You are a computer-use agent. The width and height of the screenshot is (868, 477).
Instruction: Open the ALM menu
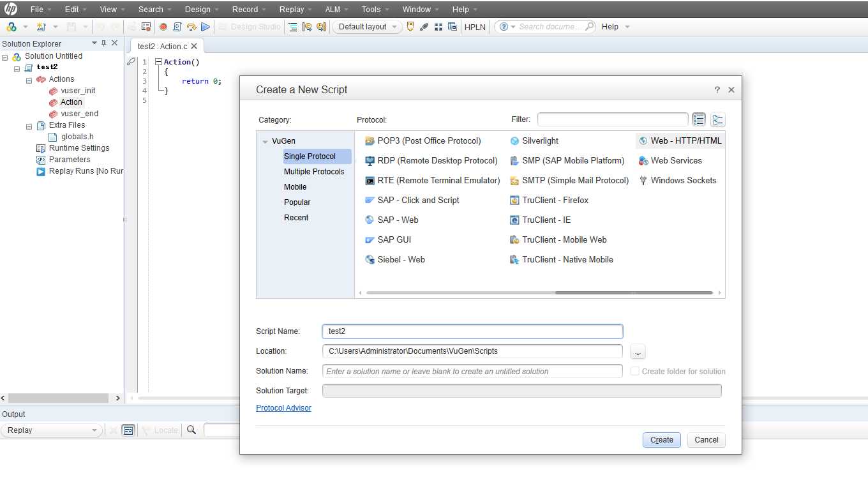333,9
